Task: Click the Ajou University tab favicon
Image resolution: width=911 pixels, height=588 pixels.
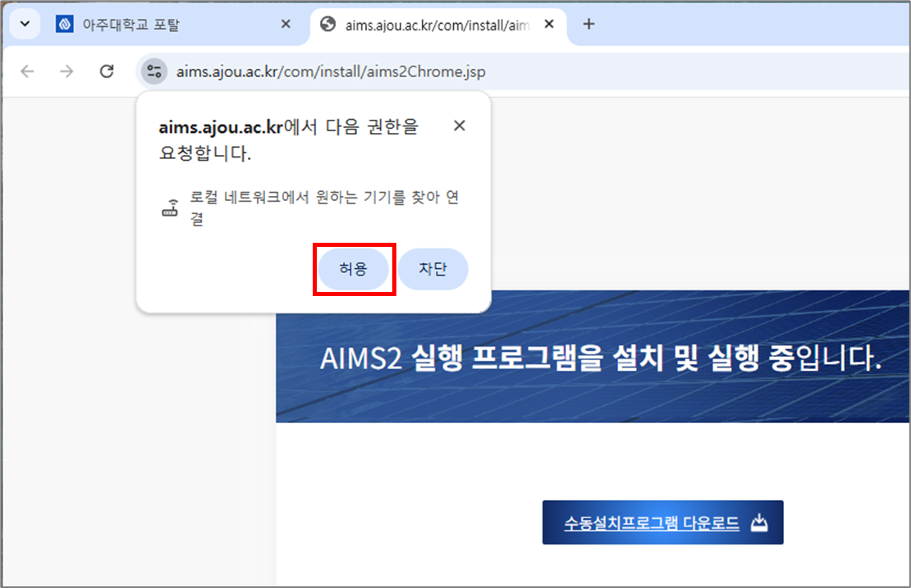Action: (x=65, y=25)
